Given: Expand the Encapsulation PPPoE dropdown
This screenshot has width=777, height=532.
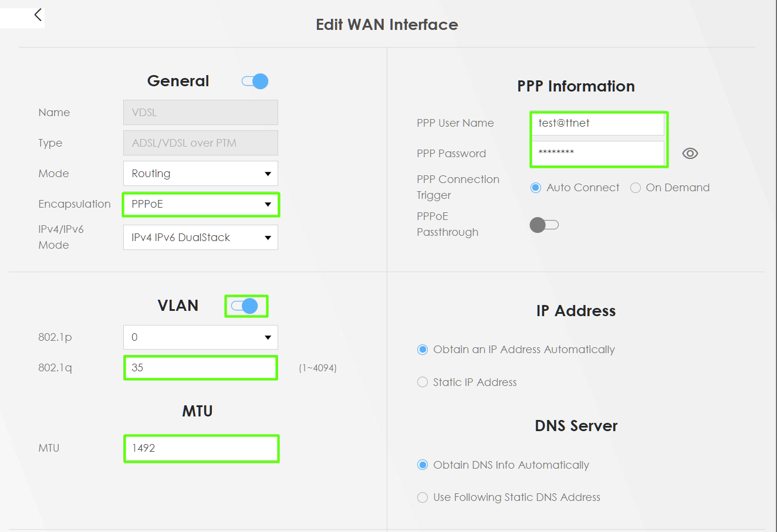Looking at the screenshot, I should [201, 204].
